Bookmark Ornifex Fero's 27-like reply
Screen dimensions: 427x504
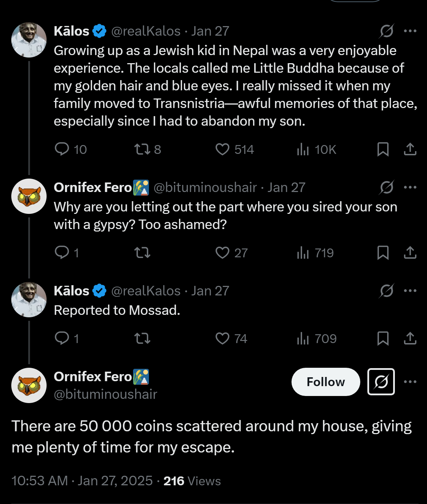point(383,253)
